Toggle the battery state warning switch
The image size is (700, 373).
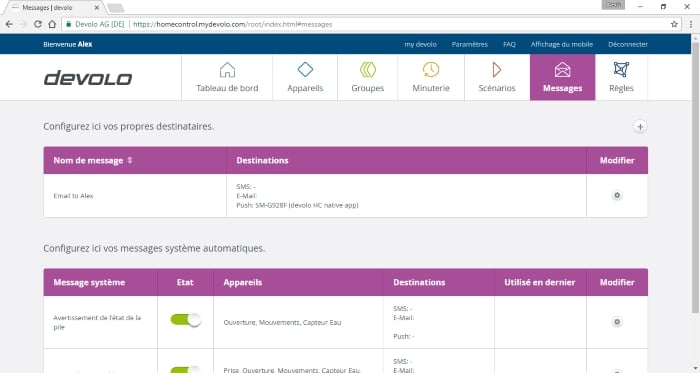pyautogui.click(x=186, y=319)
